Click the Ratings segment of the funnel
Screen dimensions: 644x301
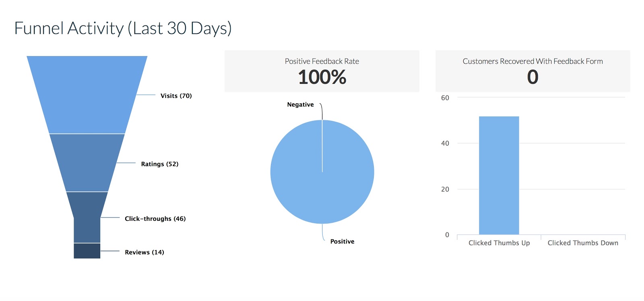point(87,162)
